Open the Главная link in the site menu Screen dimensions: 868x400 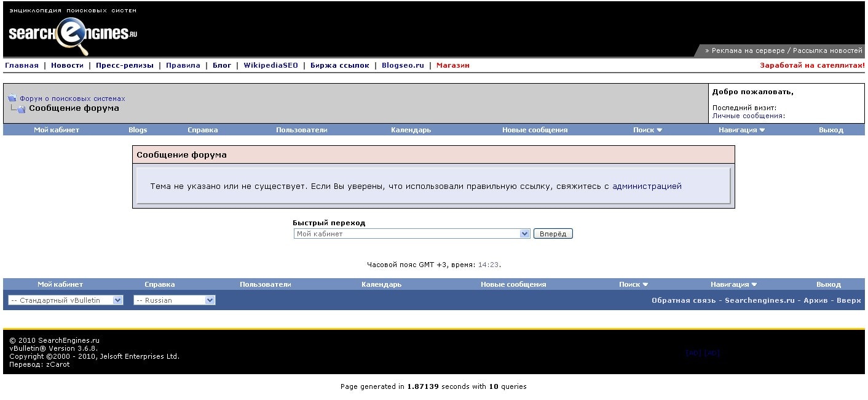[22, 65]
